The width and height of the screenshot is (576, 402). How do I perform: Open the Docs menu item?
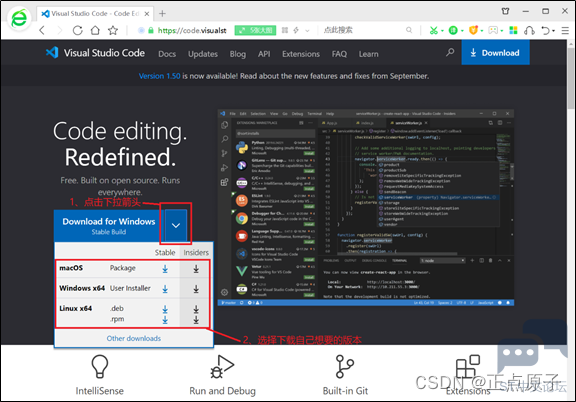tap(167, 54)
